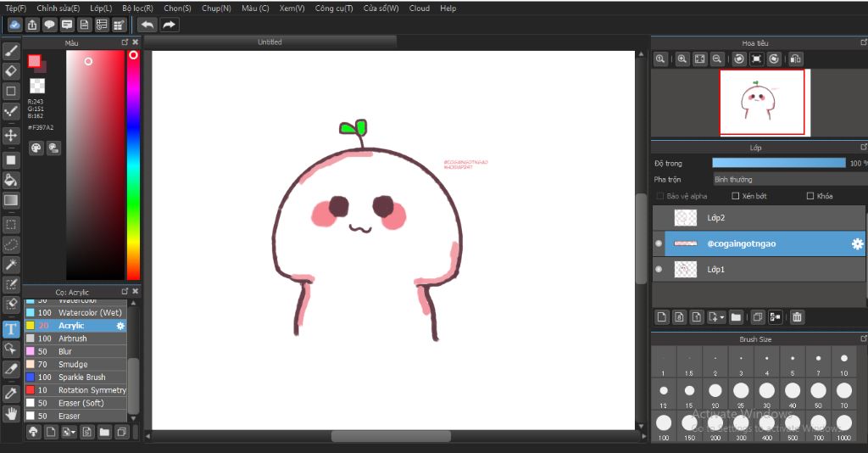Switch to the Untitled canvas tab

click(270, 42)
